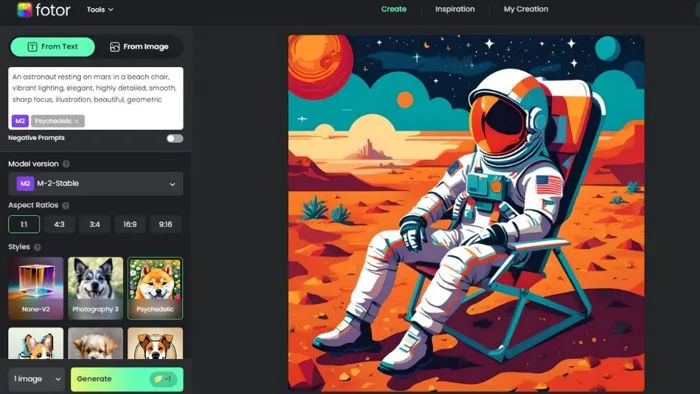Choose the 1:1 aspect ratio

pyautogui.click(x=24, y=224)
